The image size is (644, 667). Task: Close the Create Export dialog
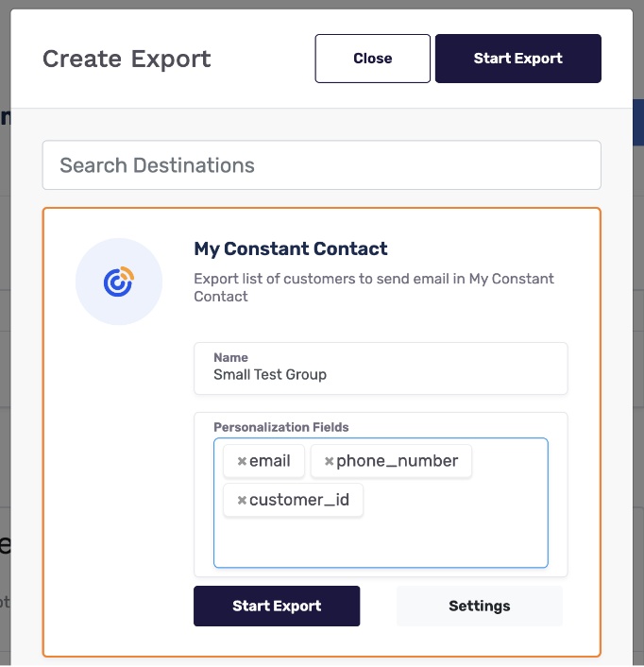[373, 59]
